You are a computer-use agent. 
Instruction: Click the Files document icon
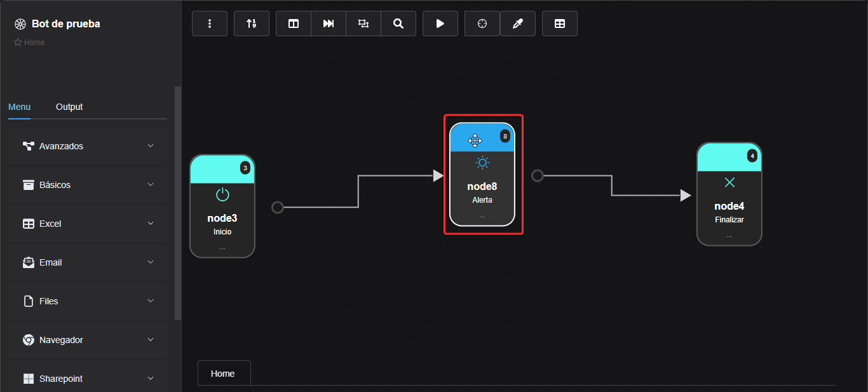pos(29,301)
